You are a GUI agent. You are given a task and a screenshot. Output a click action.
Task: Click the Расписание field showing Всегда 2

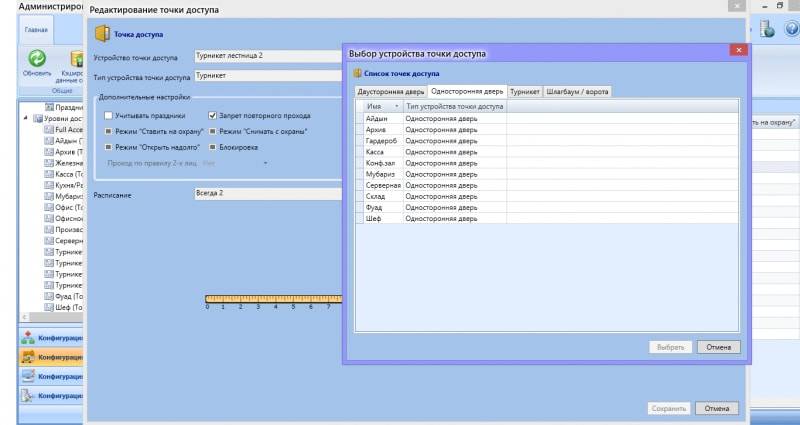[x=268, y=194]
